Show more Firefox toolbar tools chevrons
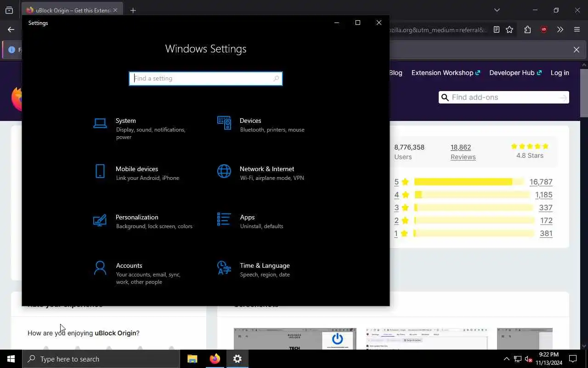 pos(560,29)
